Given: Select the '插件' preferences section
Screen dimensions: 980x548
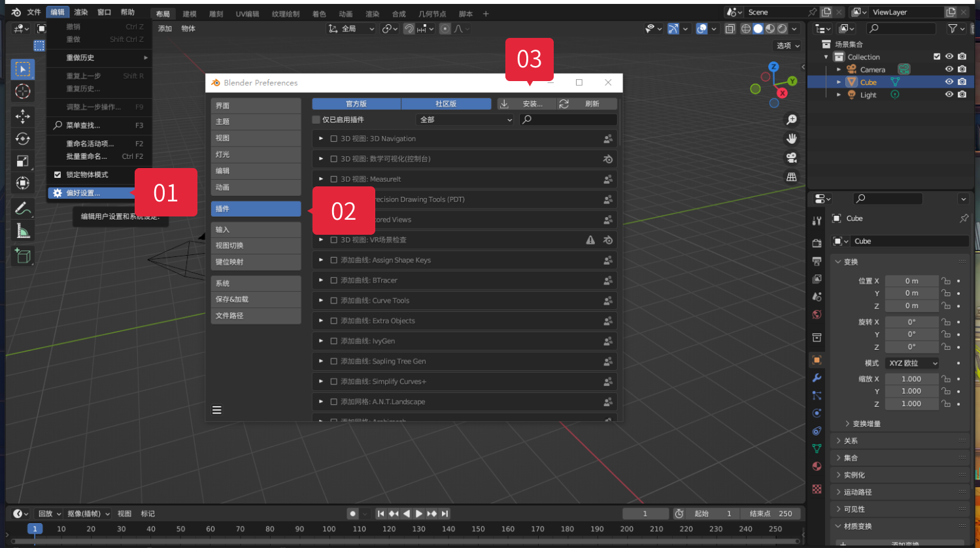Looking at the screenshot, I should (x=256, y=209).
